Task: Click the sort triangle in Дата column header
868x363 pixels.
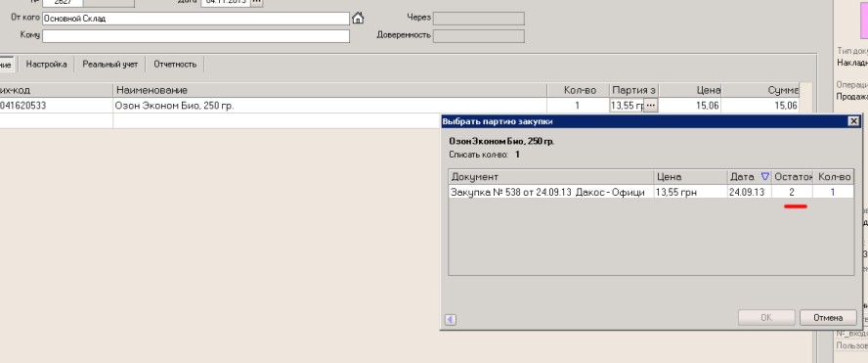Action: pos(765,177)
